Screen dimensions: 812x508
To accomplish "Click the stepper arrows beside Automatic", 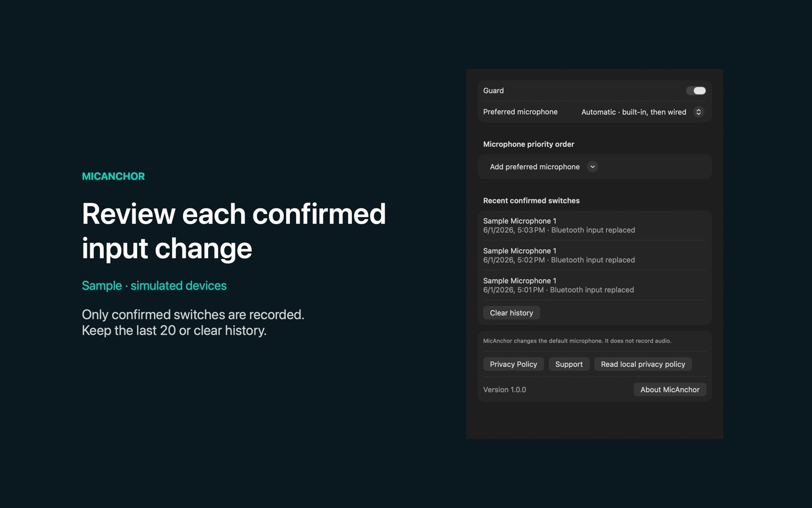I will click(x=698, y=112).
